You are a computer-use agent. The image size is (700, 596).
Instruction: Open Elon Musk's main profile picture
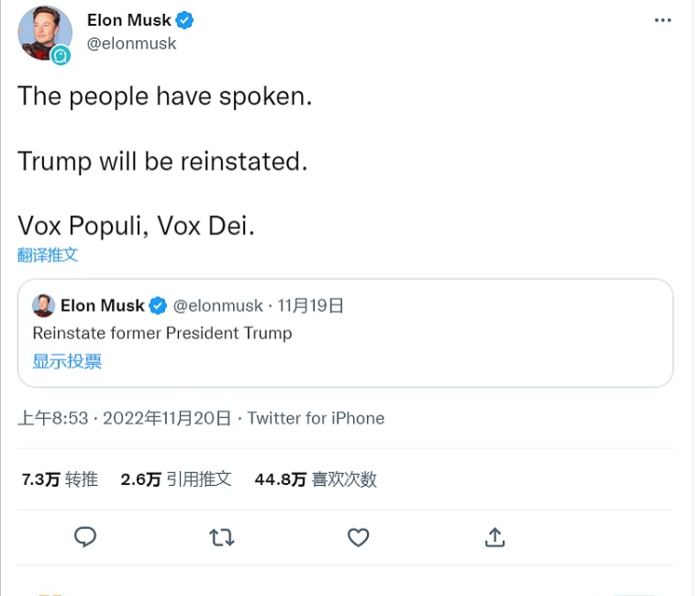click(x=45, y=33)
